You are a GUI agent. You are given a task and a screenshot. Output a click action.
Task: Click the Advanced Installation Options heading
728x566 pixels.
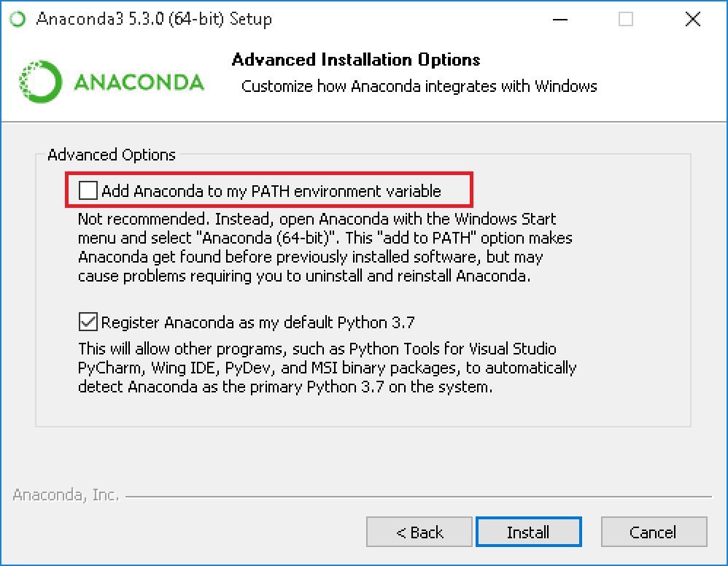click(x=356, y=60)
